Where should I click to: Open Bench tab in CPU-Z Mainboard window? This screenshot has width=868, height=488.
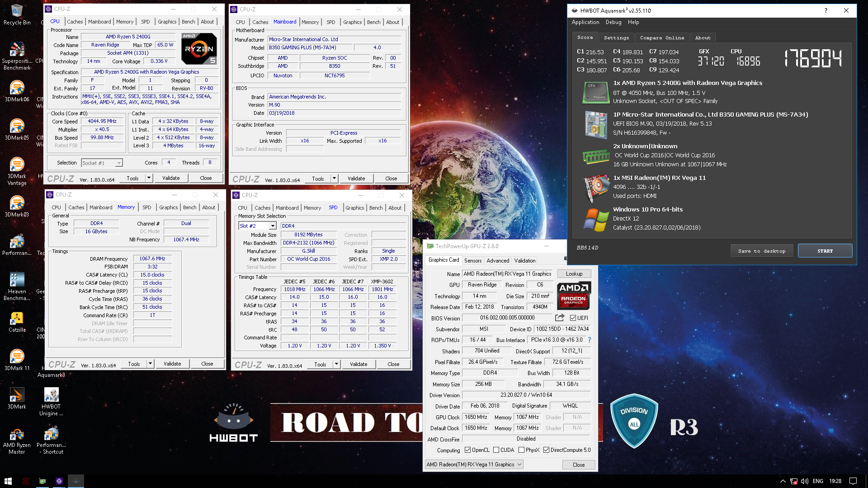pyautogui.click(x=373, y=22)
